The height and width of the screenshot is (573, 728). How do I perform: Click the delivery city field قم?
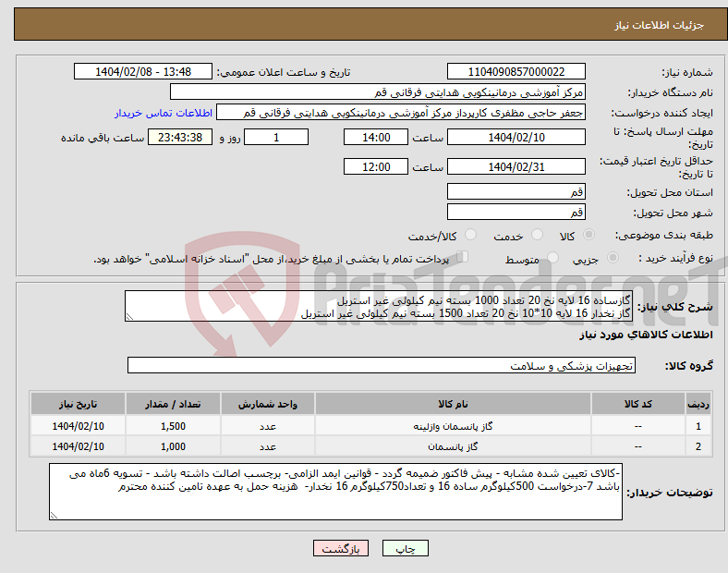pos(516,212)
